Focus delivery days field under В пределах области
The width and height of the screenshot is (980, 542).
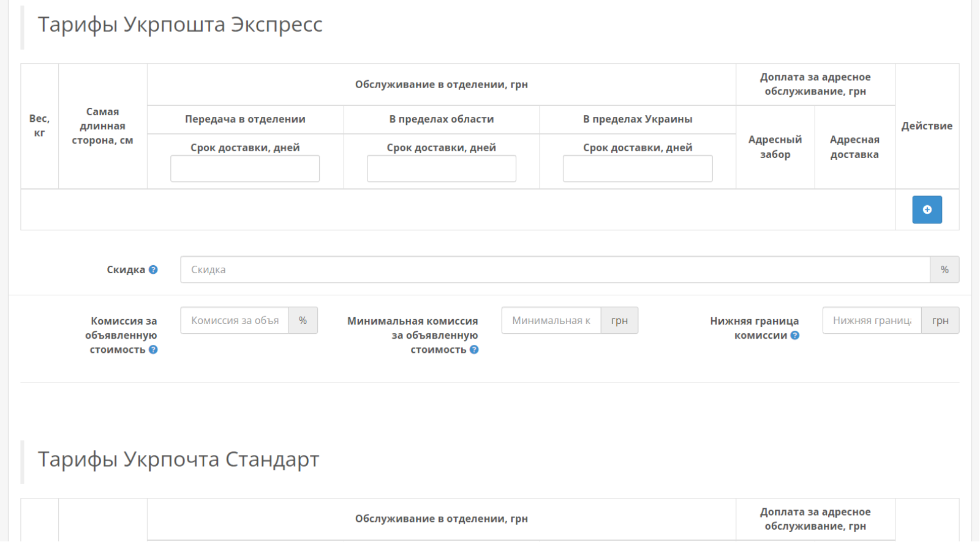coord(442,168)
